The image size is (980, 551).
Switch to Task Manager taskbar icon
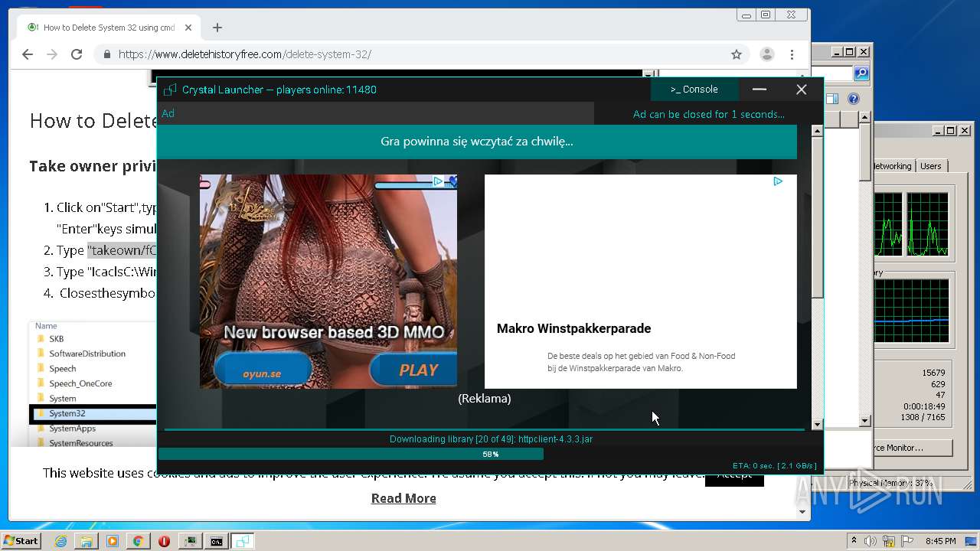[x=190, y=541]
